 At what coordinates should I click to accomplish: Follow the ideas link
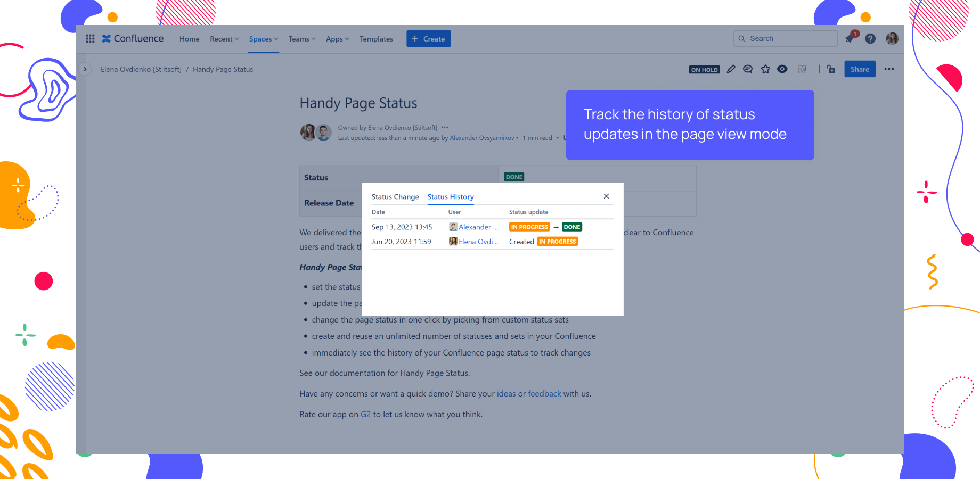[506, 394]
